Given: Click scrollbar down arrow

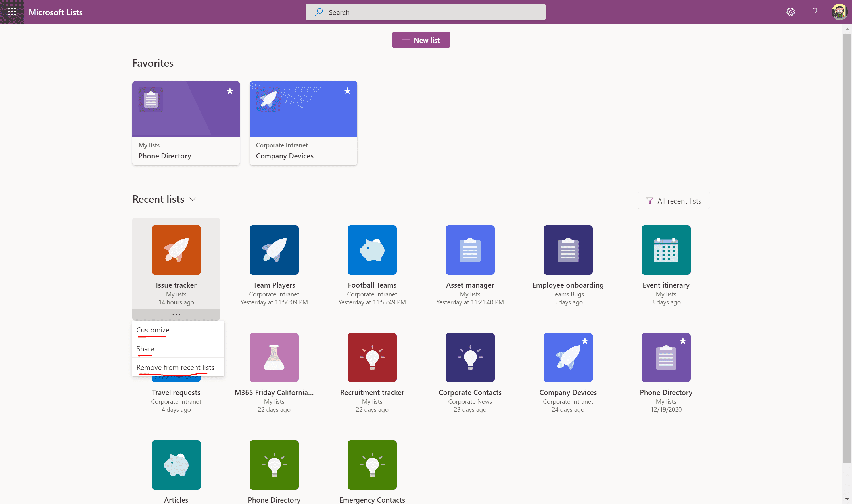Looking at the screenshot, I should [847, 499].
